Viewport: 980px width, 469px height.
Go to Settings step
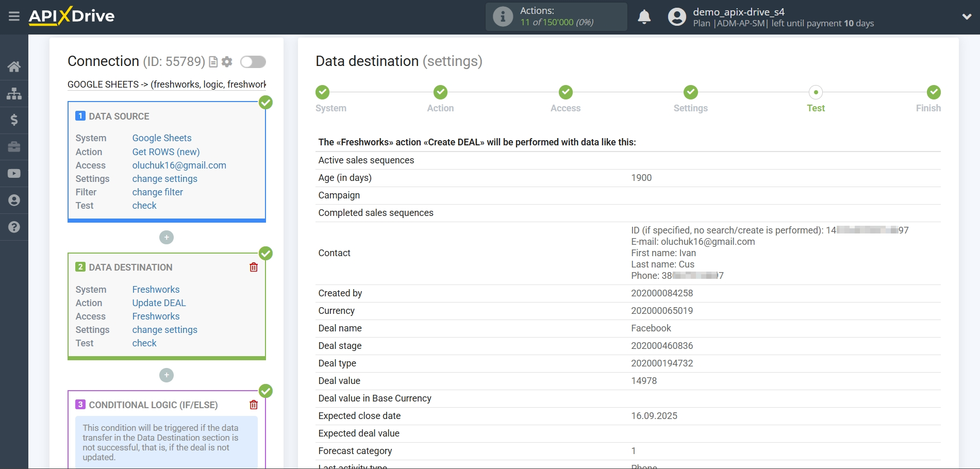[691, 92]
